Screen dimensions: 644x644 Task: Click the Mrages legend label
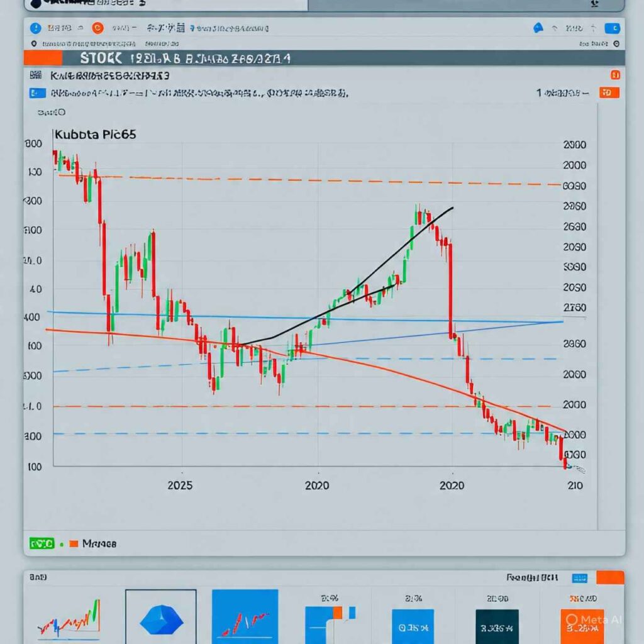tap(99, 544)
